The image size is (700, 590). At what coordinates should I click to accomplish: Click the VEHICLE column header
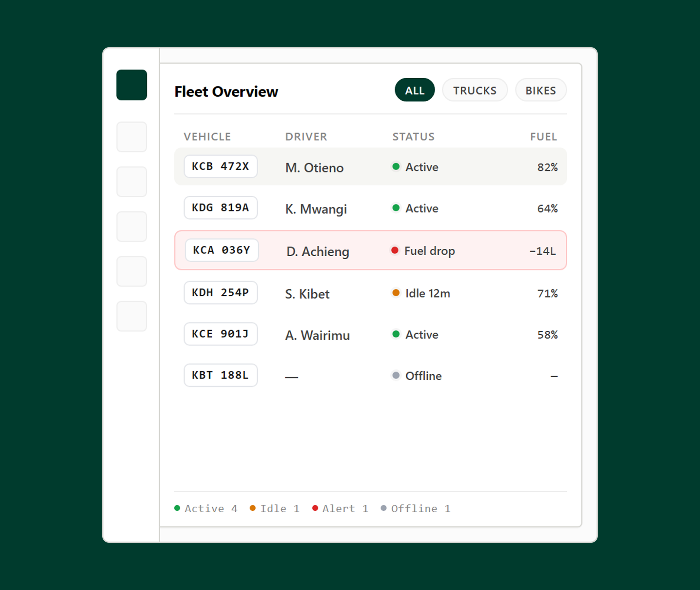coord(207,137)
